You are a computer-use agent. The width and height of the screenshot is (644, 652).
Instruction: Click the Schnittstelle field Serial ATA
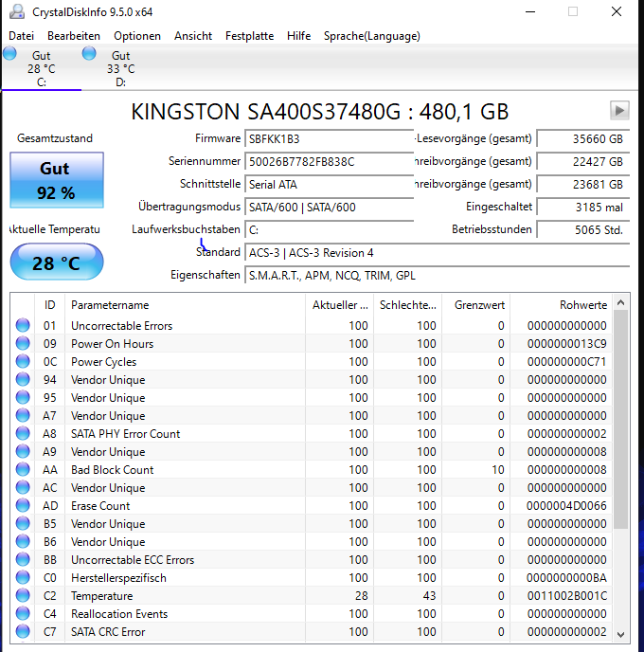[x=329, y=185]
